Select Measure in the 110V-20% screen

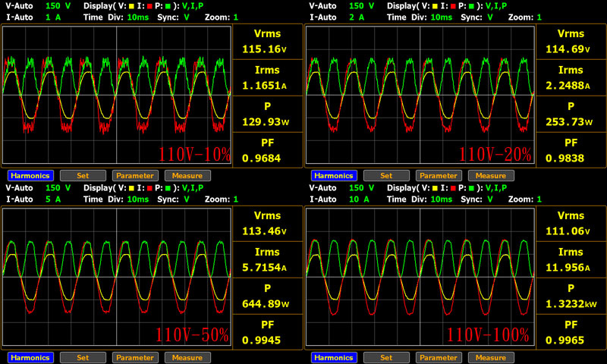point(491,176)
